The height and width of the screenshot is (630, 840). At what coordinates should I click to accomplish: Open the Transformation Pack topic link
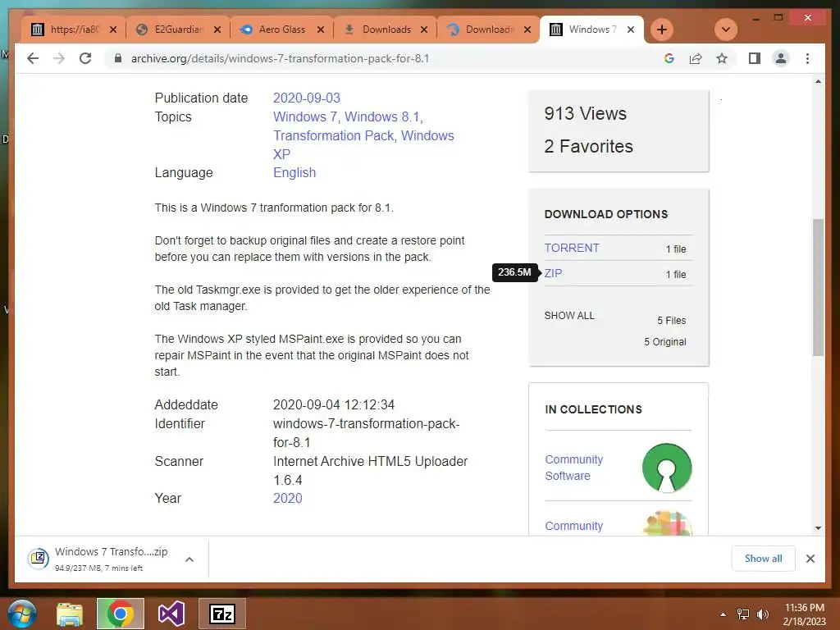pyautogui.click(x=333, y=135)
